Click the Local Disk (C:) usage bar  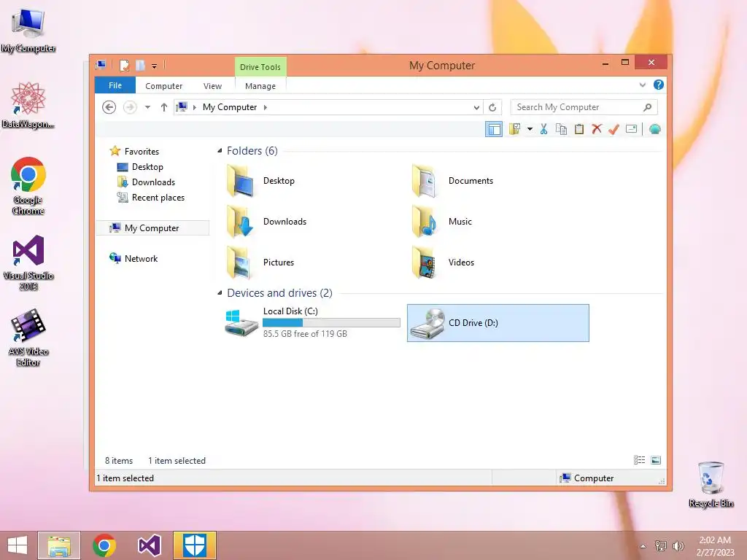click(x=331, y=322)
